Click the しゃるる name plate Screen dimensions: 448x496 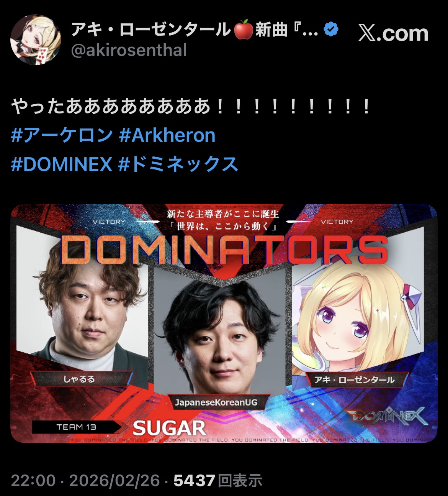pos(80,379)
